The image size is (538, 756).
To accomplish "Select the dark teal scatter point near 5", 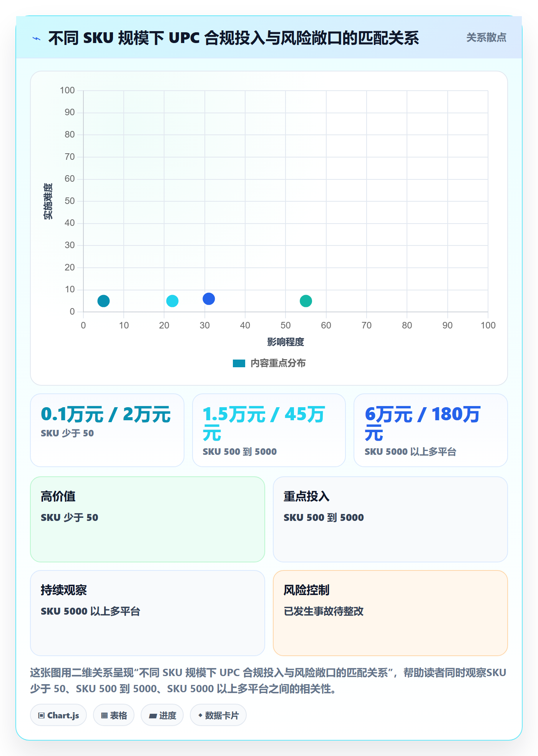I will pos(103,301).
